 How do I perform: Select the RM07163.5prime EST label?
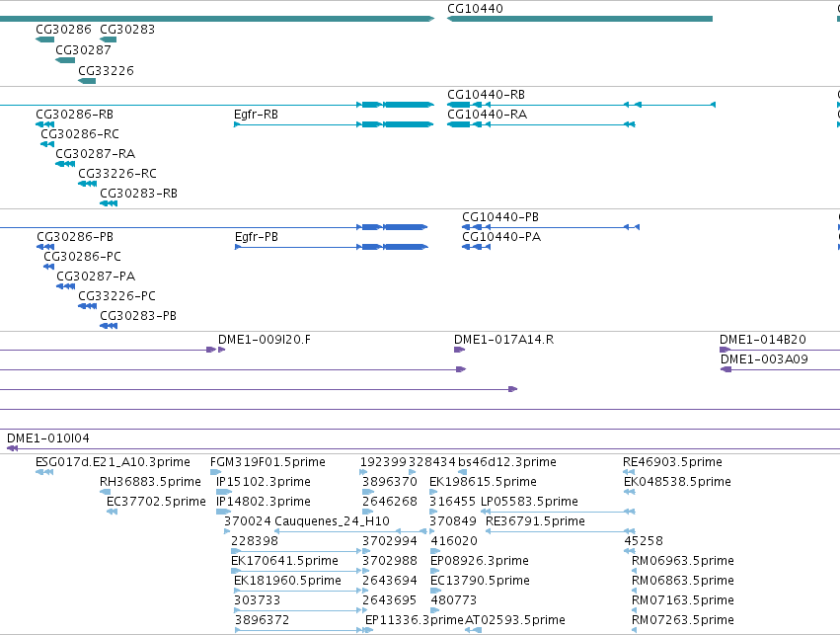(x=682, y=600)
